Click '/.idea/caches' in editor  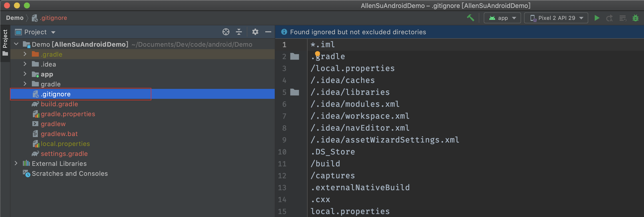pos(342,80)
